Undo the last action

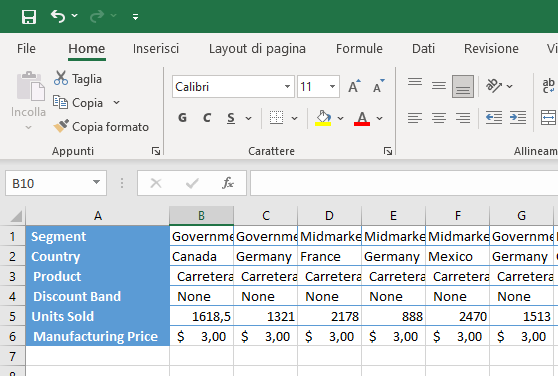tap(58, 16)
